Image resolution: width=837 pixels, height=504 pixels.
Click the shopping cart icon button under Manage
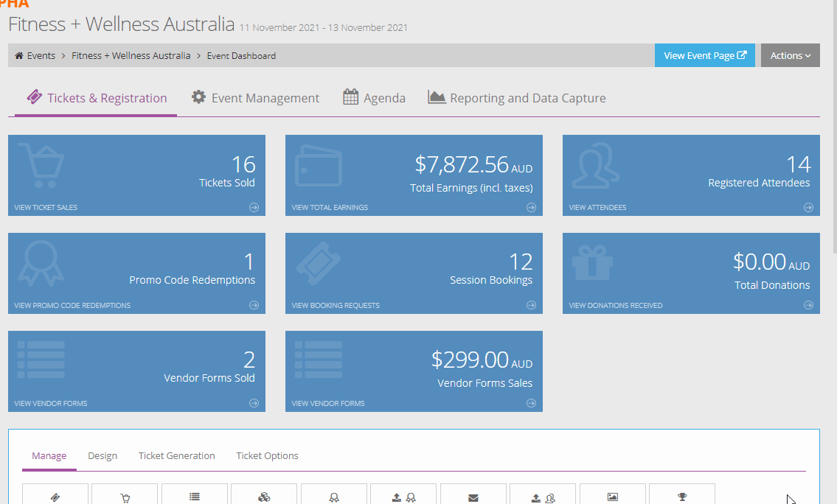(125, 494)
